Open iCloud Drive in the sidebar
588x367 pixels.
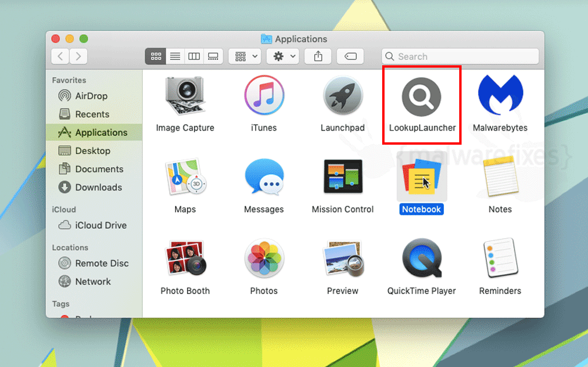94,225
